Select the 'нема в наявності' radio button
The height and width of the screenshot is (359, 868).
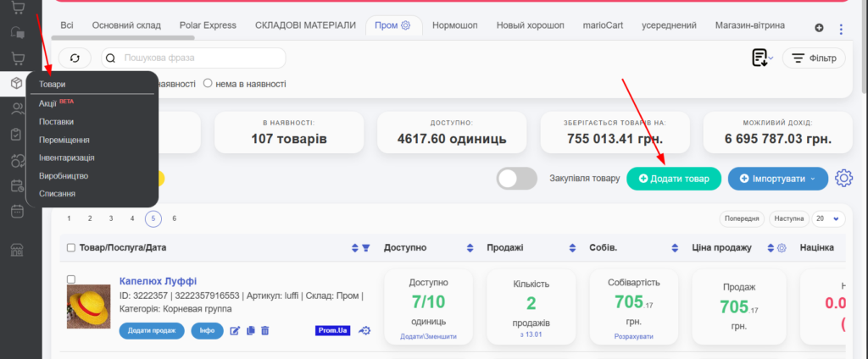tap(208, 84)
